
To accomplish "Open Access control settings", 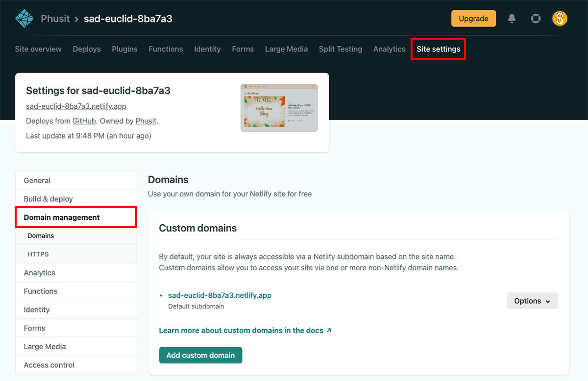I will coord(76,365).
